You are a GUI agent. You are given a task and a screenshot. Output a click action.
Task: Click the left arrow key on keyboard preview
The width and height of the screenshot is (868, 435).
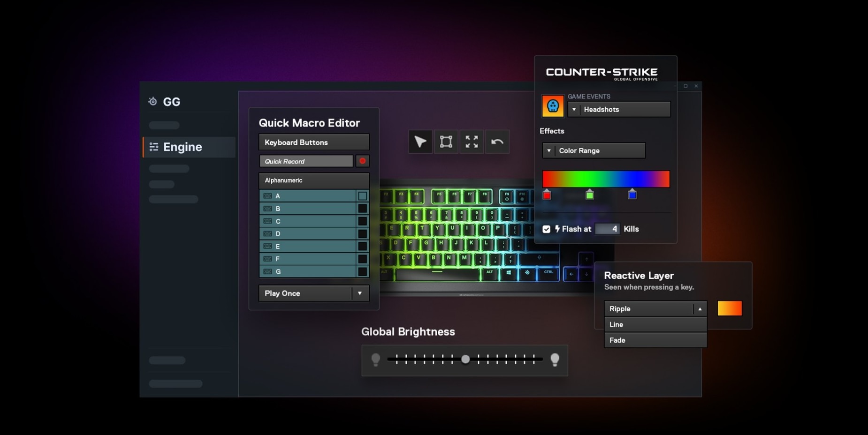click(571, 274)
